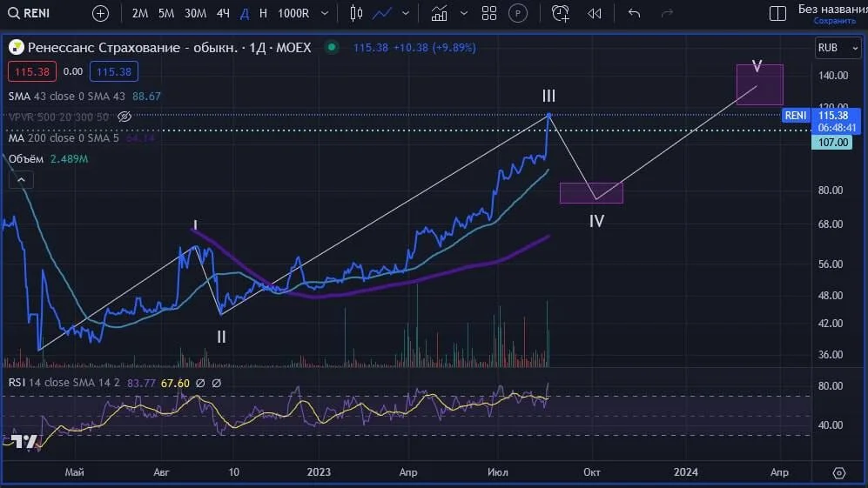Select the 5M timeframe
The image size is (868, 488).
166,13
